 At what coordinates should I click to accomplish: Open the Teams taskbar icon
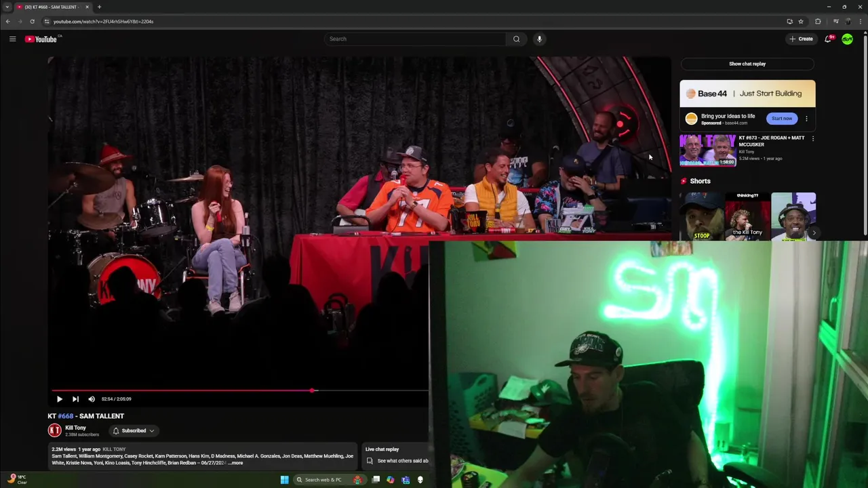pos(406,480)
